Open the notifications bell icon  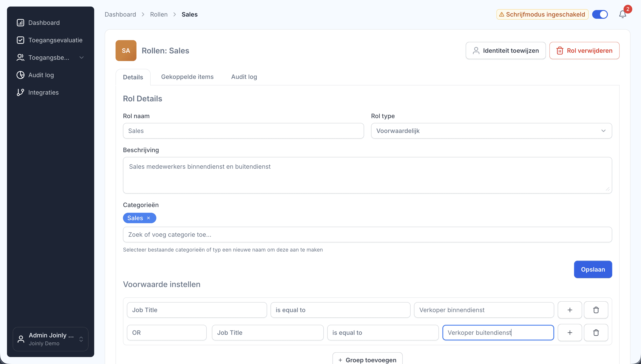(x=622, y=15)
